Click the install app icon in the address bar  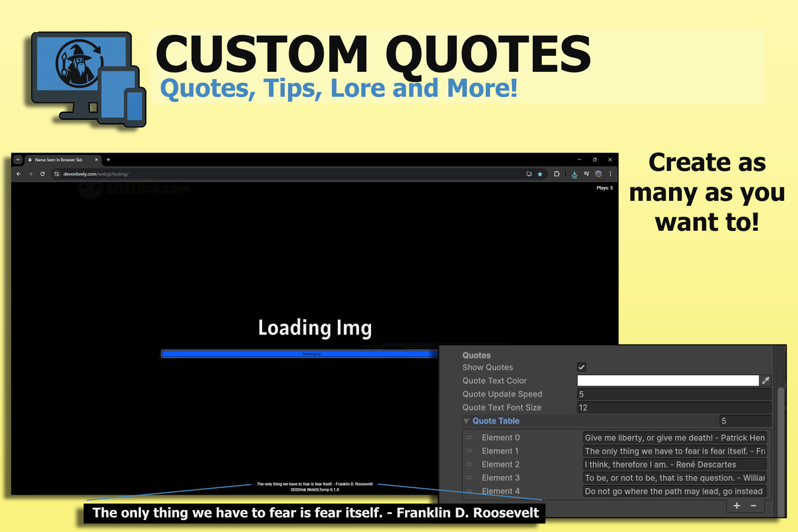tap(528, 174)
